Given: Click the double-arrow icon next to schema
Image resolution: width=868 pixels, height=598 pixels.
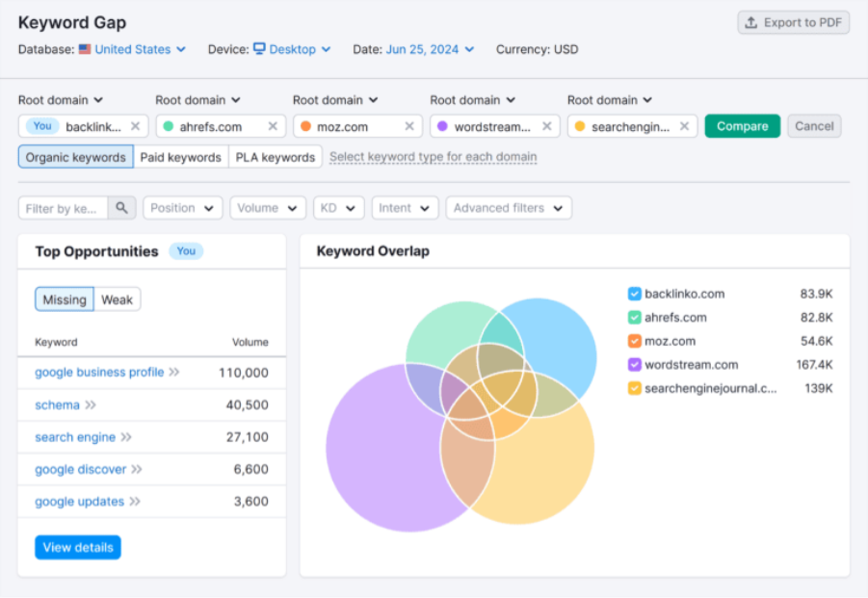Looking at the screenshot, I should click(x=91, y=405).
